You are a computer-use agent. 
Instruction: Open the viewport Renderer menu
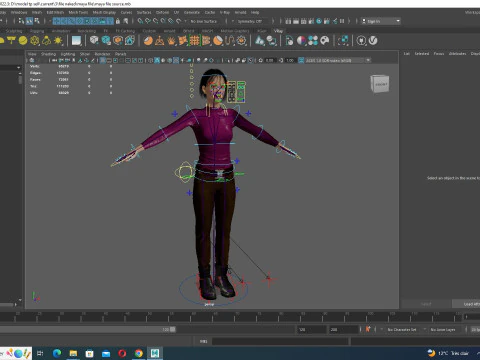click(102, 54)
